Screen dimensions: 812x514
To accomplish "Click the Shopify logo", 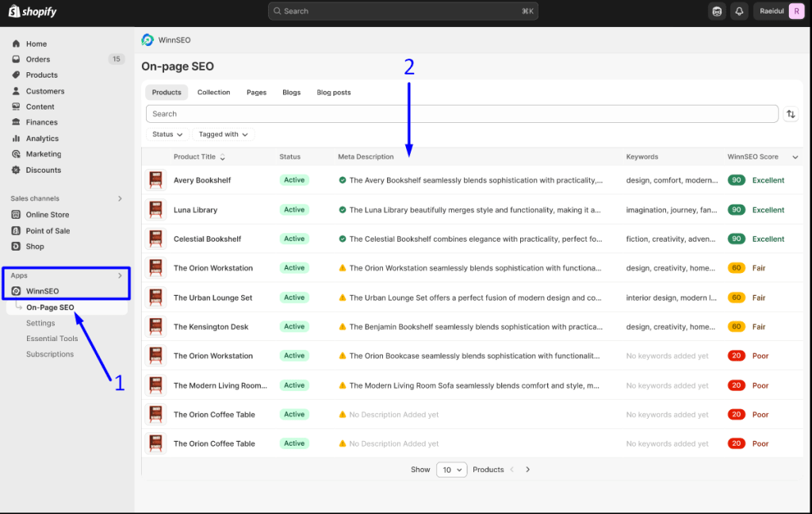I will [32, 11].
